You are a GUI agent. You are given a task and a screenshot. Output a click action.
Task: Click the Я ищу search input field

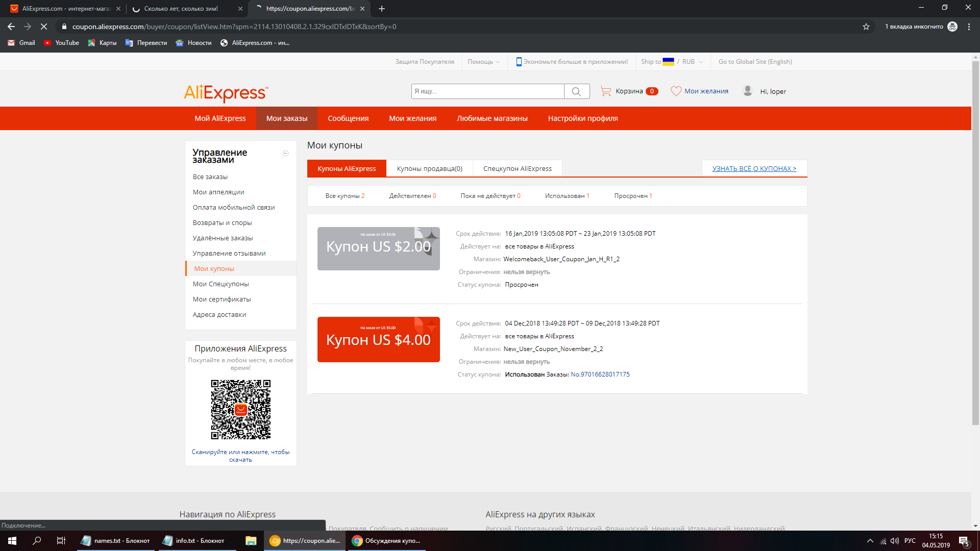[488, 91]
